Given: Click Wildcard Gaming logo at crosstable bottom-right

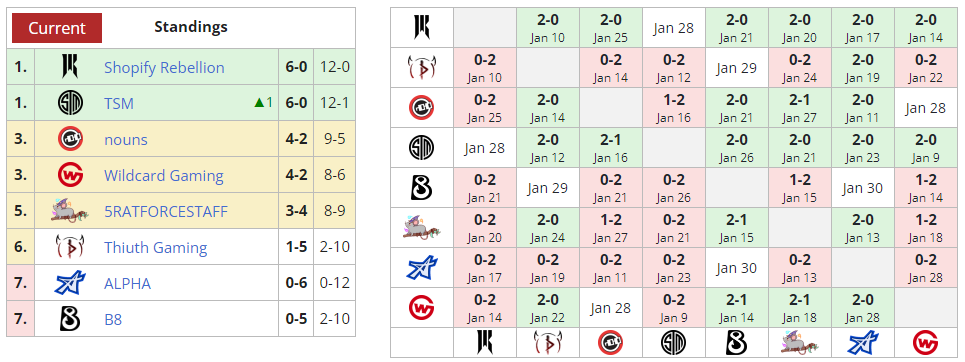Looking at the screenshot, I should click(x=925, y=343).
